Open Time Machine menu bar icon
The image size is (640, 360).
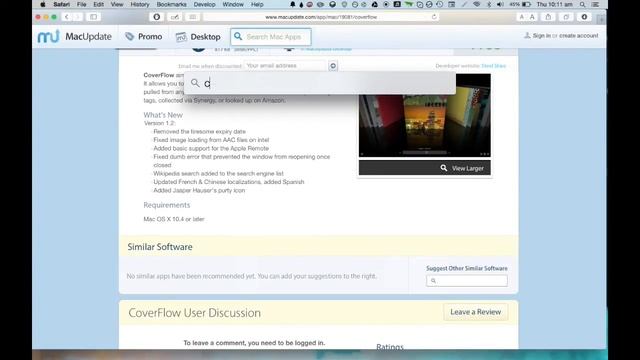[440, 4]
